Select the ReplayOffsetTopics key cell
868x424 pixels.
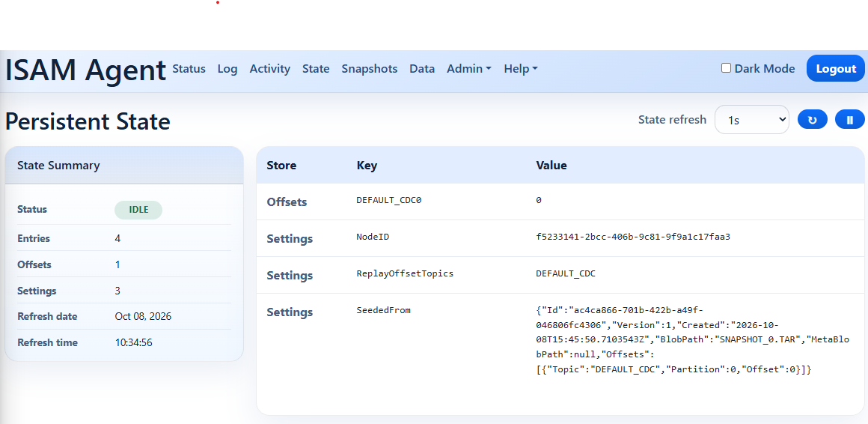pyautogui.click(x=405, y=273)
